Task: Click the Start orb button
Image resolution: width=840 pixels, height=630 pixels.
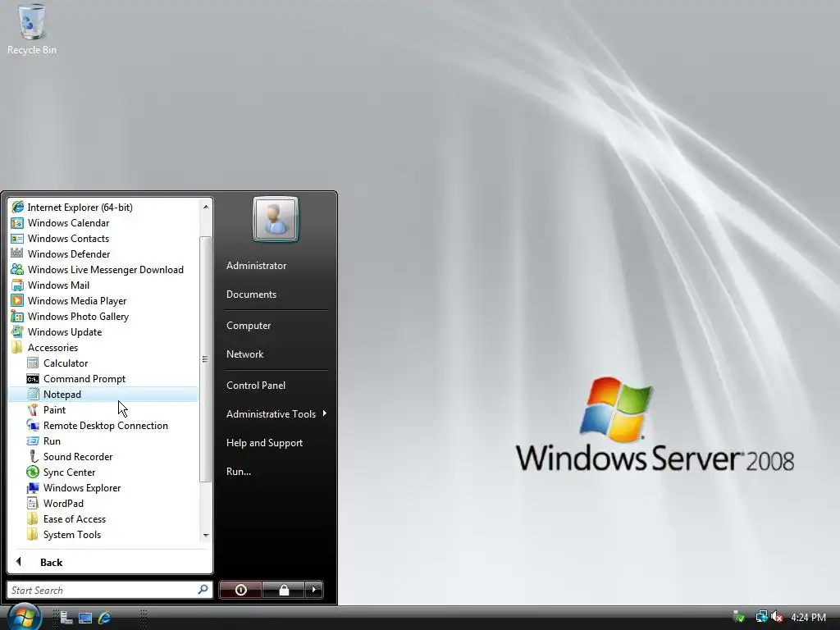Action: (x=24, y=617)
